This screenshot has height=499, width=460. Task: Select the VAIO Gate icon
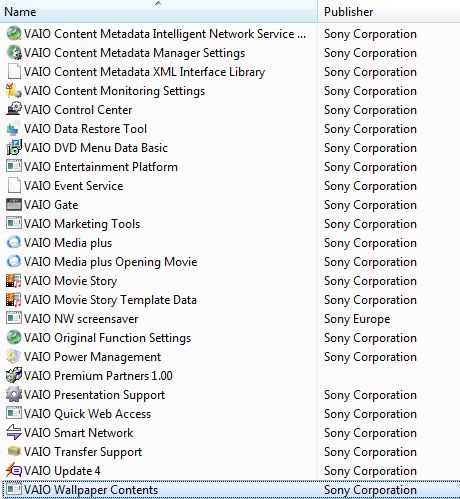14,204
